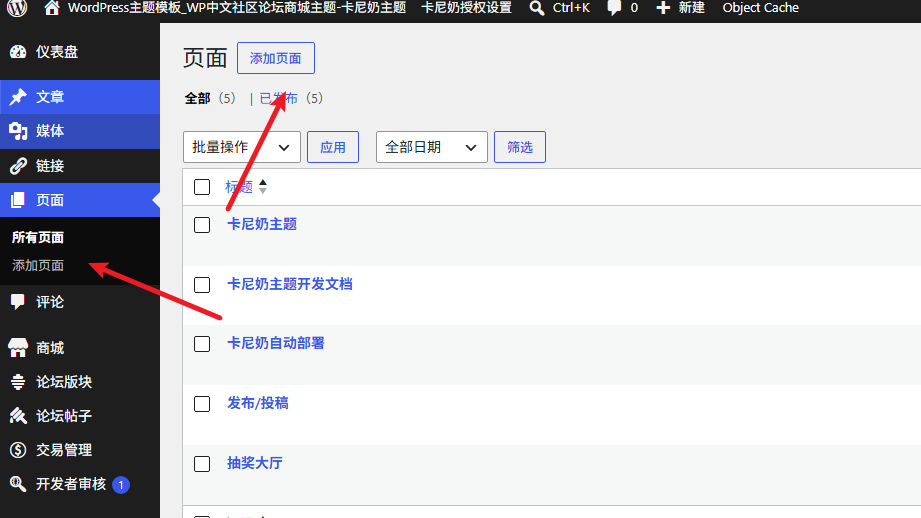Image resolution: width=921 pixels, height=518 pixels.
Task: Select 添加页面 submenu item in sidebar
Action: [38, 265]
